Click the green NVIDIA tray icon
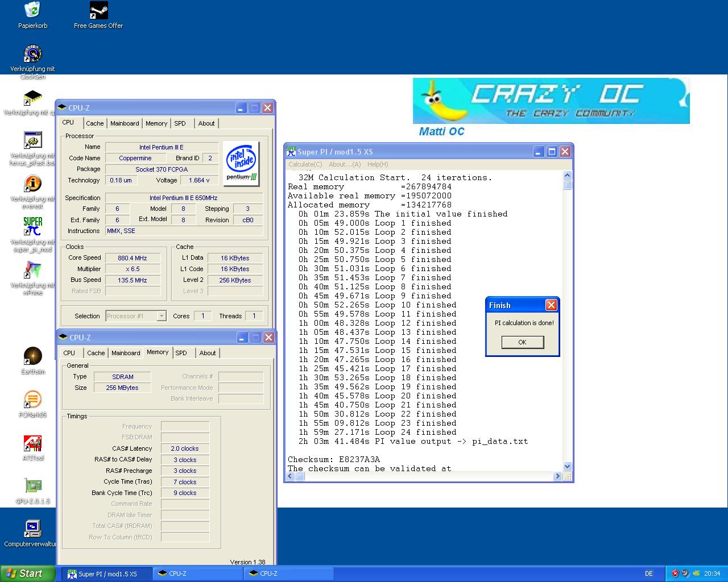The width and height of the screenshot is (728, 582). click(x=696, y=573)
